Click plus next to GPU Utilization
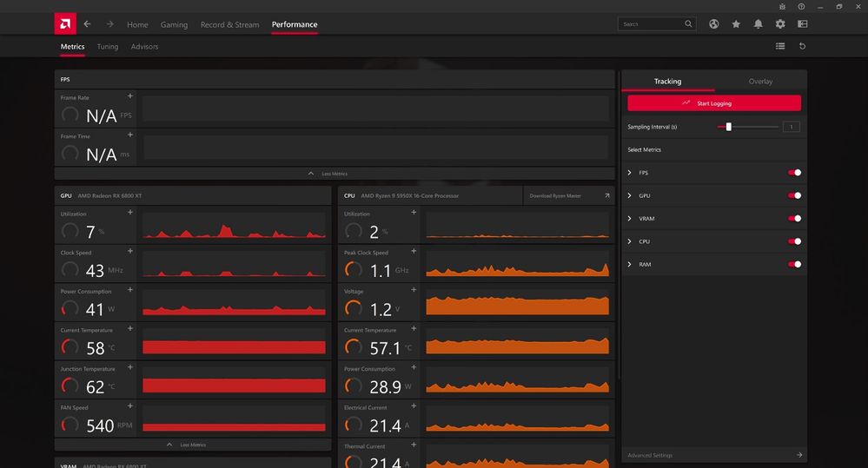This screenshot has height=468, width=868. [130, 213]
